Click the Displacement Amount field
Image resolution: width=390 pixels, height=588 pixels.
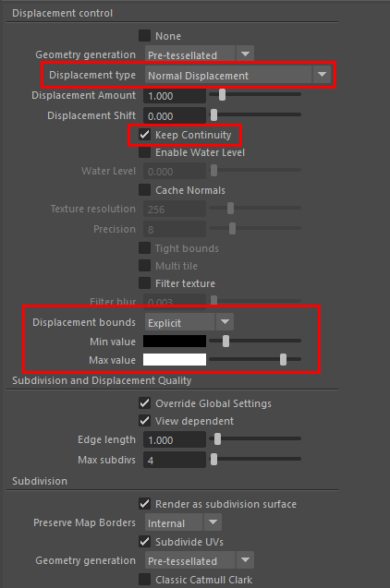175,96
